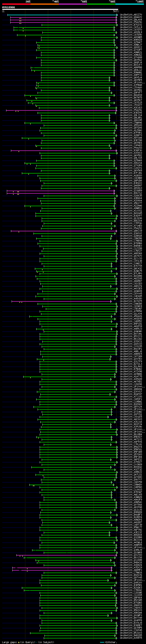The image size is (146, 644).
Task: Click label UniRef100_Q57GH3
Action: (x=131, y=455)
